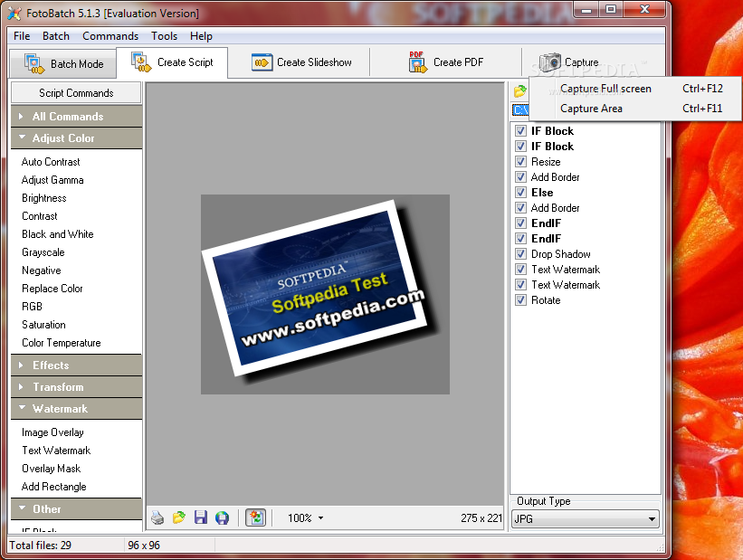Select the Overlay Mask command
Viewport: 743px width, 560px height.
(x=52, y=469)
